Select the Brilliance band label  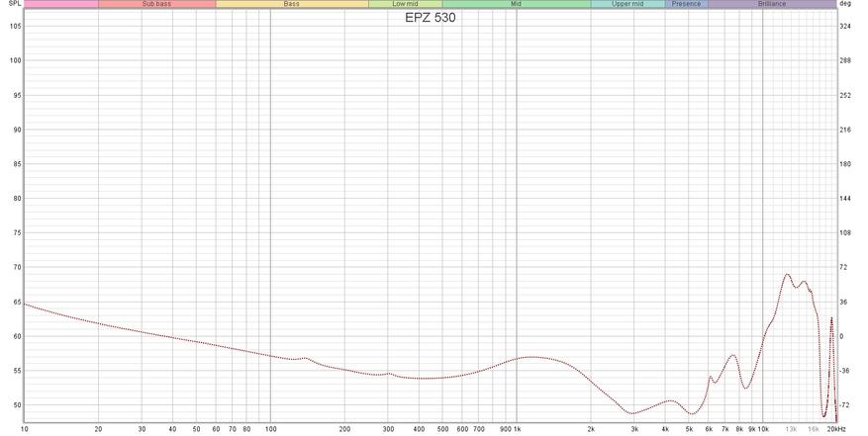(772, 4)
